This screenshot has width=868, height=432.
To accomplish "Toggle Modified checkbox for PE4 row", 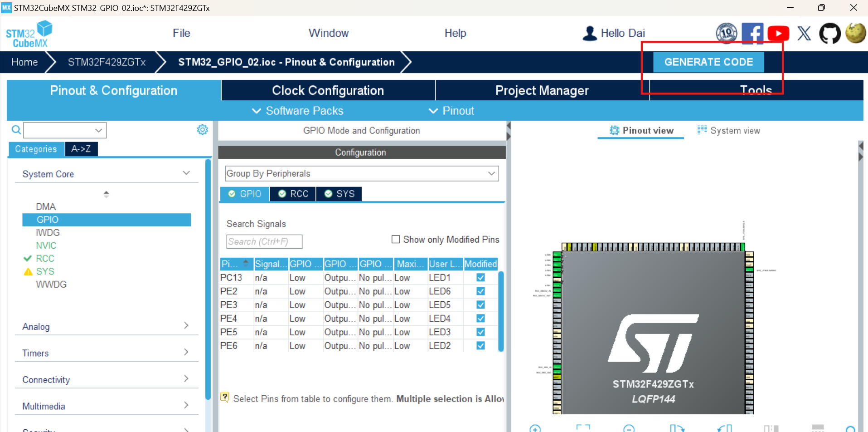I will click(x=481, y=318).
